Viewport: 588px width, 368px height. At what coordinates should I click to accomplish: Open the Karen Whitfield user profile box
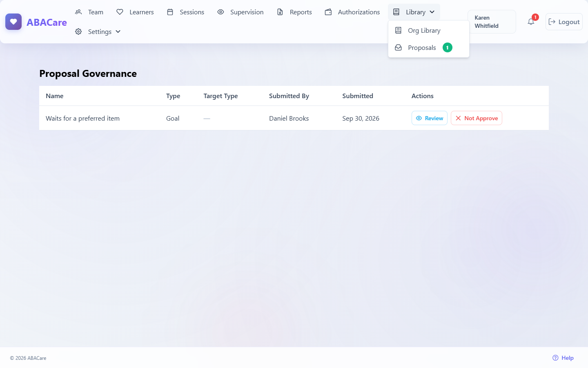tap(492, 22)
